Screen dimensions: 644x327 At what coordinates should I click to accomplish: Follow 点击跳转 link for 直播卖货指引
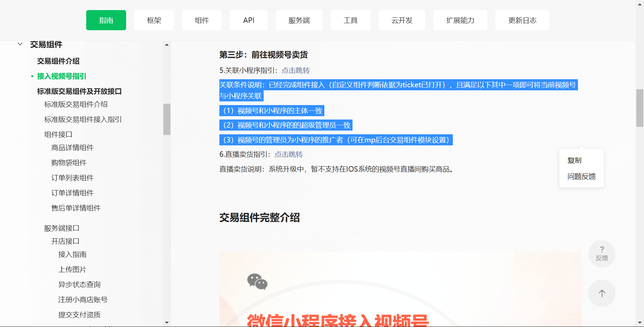(x=288, y=154)
